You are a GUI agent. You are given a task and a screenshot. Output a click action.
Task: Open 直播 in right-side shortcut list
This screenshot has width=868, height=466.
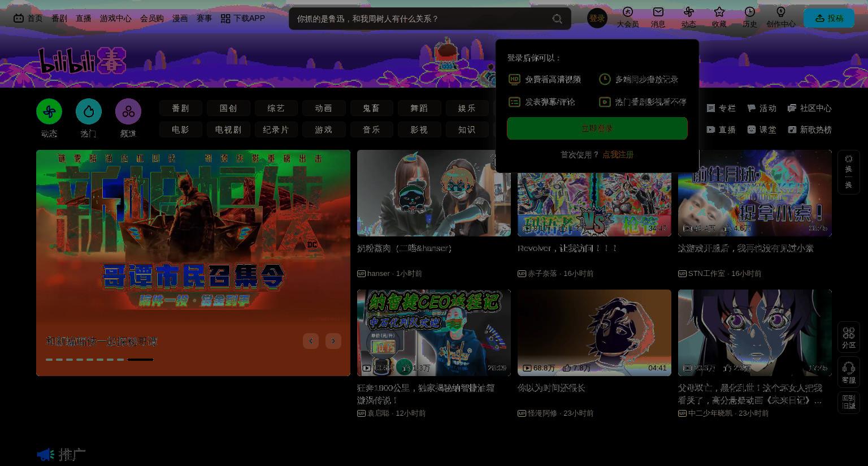tap(721, 130)
